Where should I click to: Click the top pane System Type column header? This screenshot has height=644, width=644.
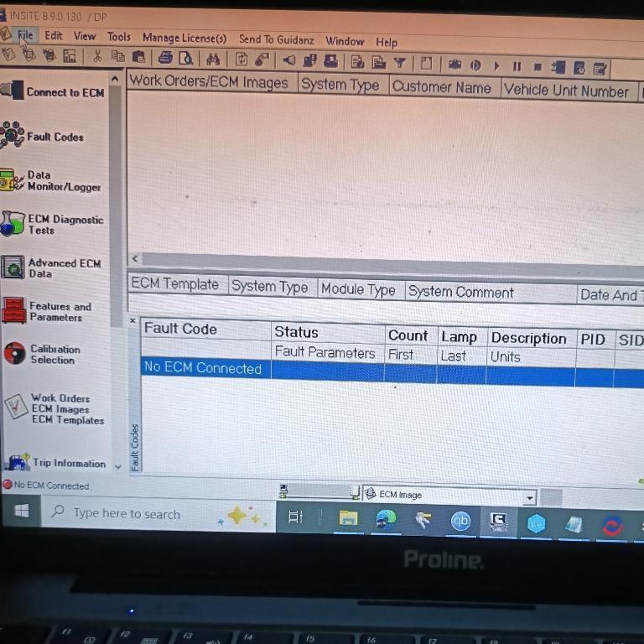click(x=343, y=85)
